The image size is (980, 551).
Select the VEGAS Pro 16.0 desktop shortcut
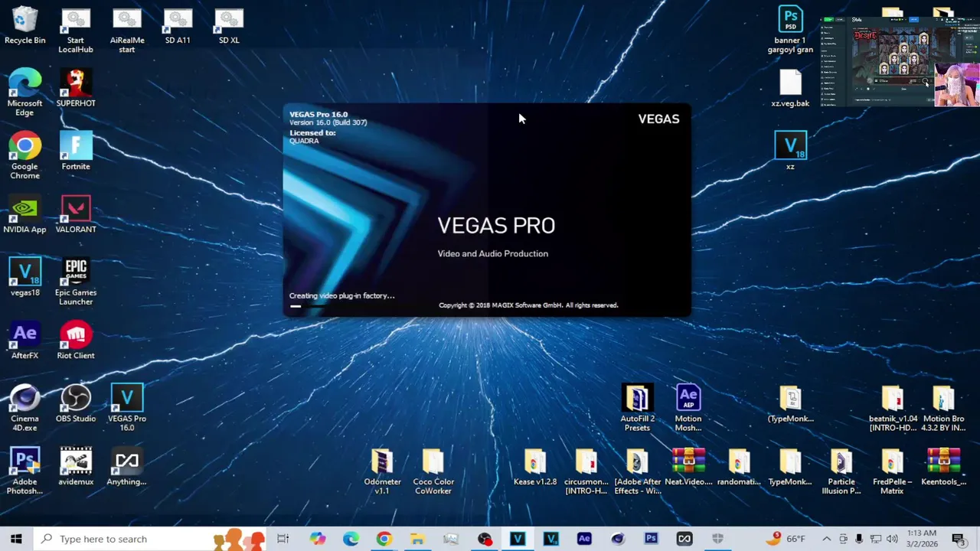[x=127, y=408]
